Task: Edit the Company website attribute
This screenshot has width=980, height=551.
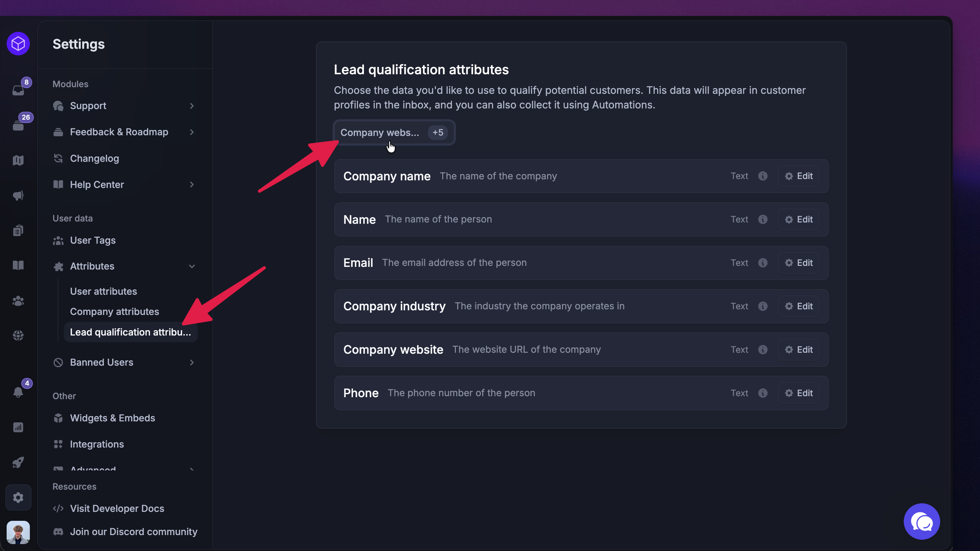Action: 799,349
